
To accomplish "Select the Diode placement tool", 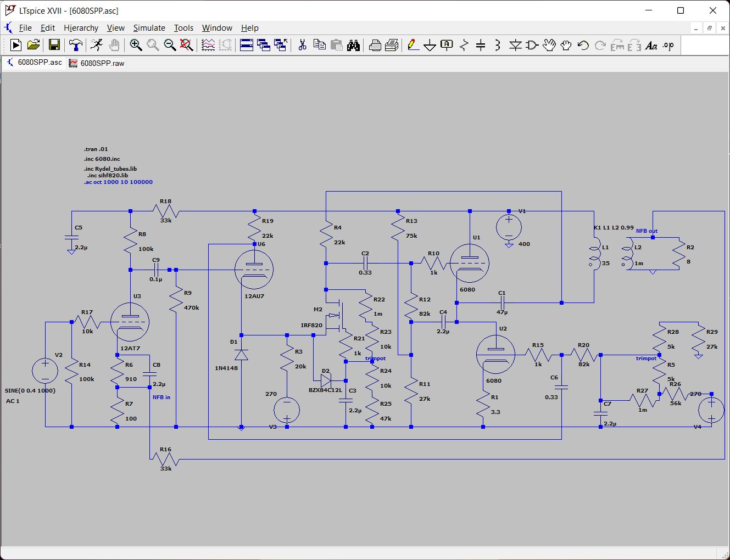I will [x=515, y=45].
